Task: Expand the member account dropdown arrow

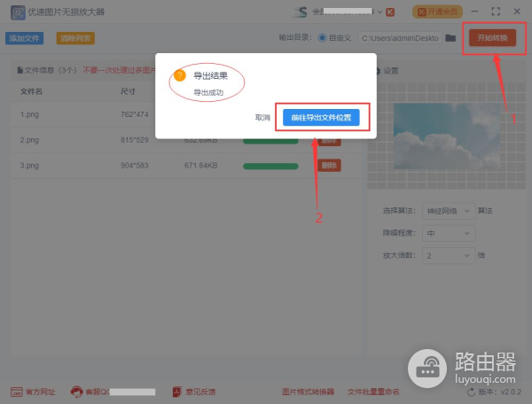Action: point(380,12)
